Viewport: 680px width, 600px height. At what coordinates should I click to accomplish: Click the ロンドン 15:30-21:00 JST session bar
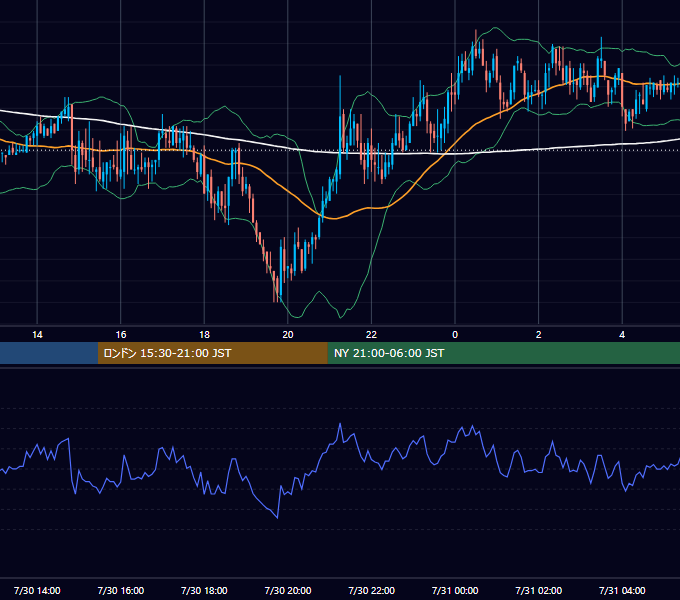(212, 353)
